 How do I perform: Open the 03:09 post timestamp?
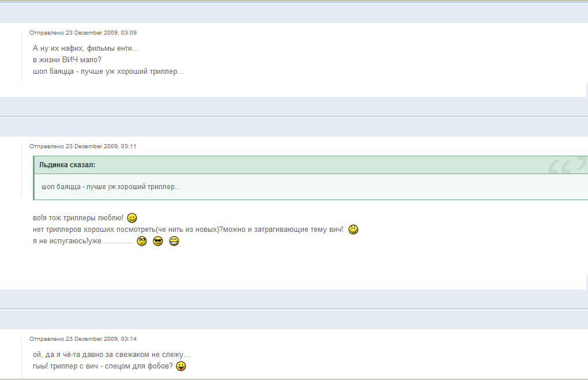pos(83,33)
